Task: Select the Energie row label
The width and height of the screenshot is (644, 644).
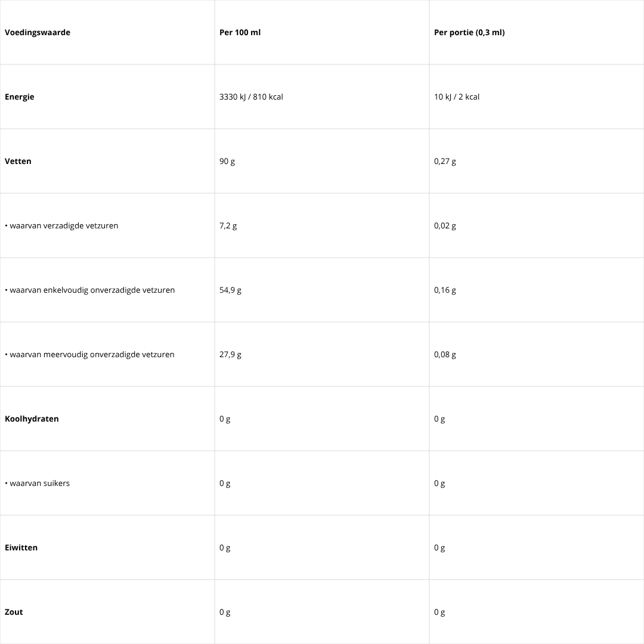Action: [20, 97]
